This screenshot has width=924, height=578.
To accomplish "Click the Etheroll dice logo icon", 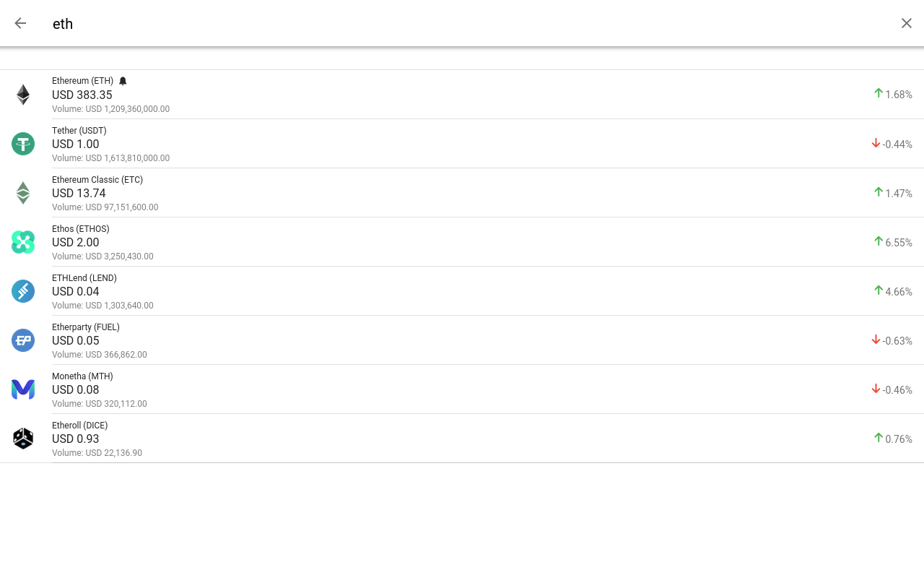I will coord(23,439).
